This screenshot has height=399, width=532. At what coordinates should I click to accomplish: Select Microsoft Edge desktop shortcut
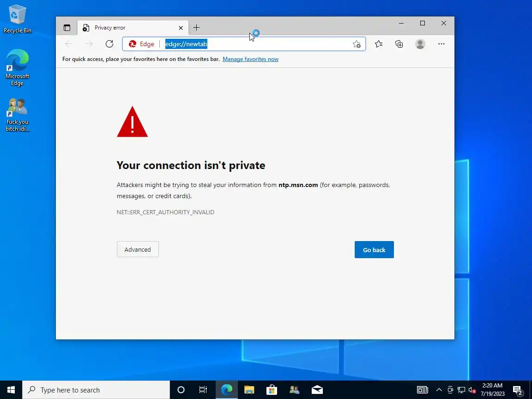17,67
